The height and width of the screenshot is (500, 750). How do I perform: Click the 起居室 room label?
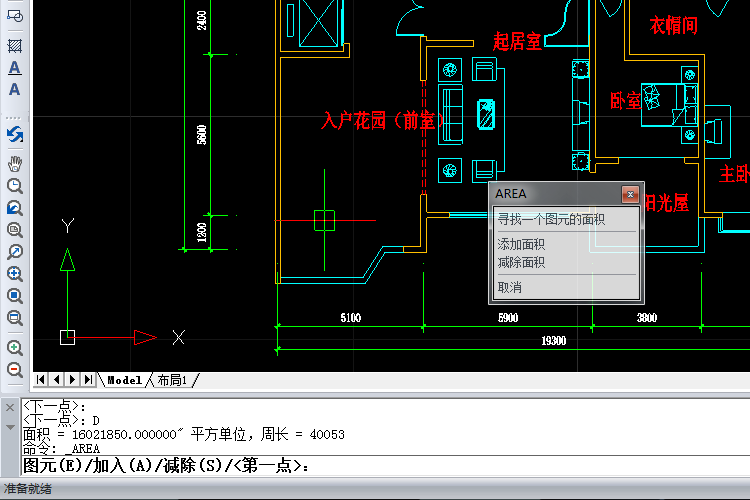tap(517, 42)
